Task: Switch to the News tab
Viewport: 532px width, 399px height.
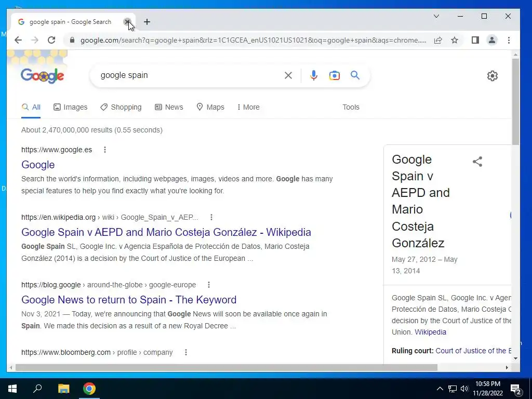Action: pyautogui.click(x=169, y=107)
